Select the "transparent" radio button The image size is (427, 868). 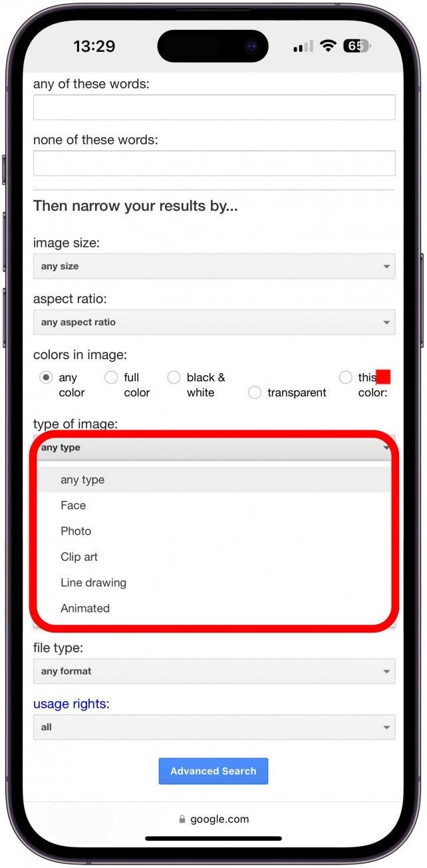[x=255, y=392]
